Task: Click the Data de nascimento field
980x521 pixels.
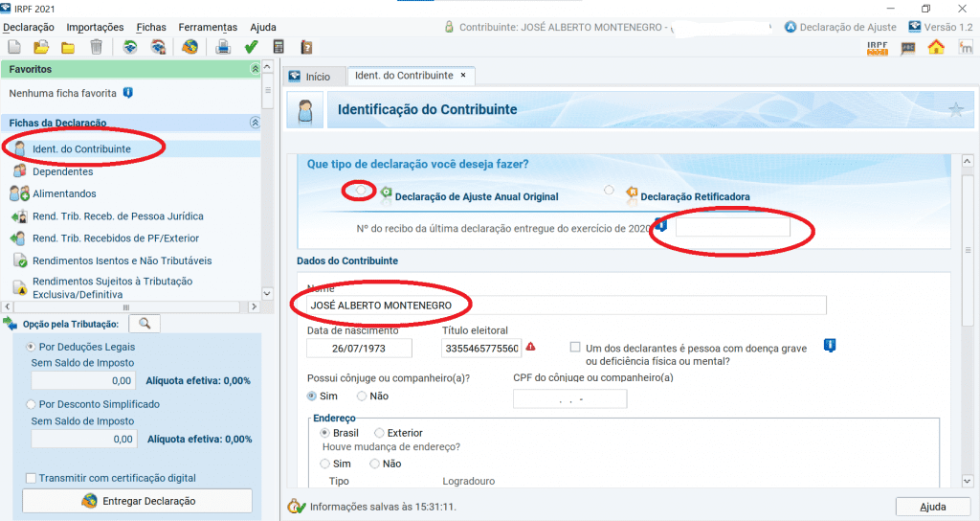Action: (360, 349)
